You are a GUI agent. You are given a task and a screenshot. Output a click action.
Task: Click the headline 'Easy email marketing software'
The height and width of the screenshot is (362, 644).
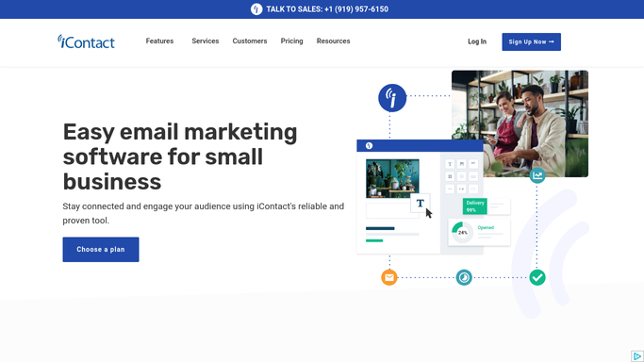pyautogui.click(x=180, y=156)
